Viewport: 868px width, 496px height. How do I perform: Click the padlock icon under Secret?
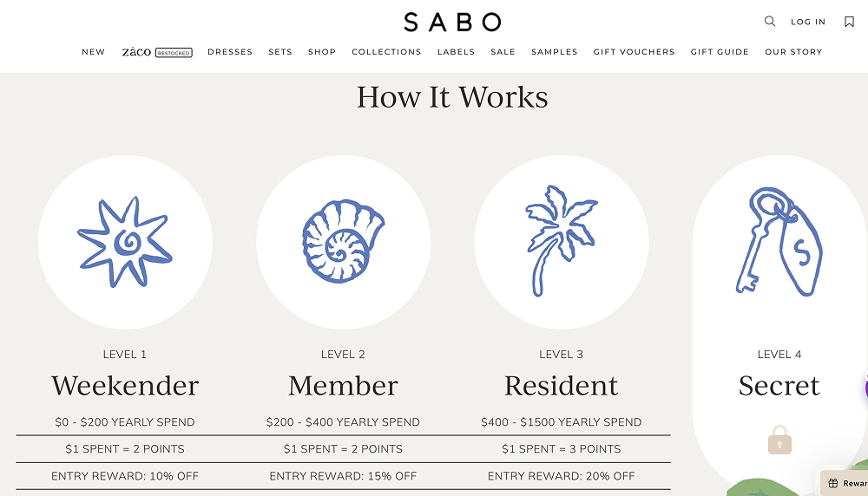tap(779, 440)
